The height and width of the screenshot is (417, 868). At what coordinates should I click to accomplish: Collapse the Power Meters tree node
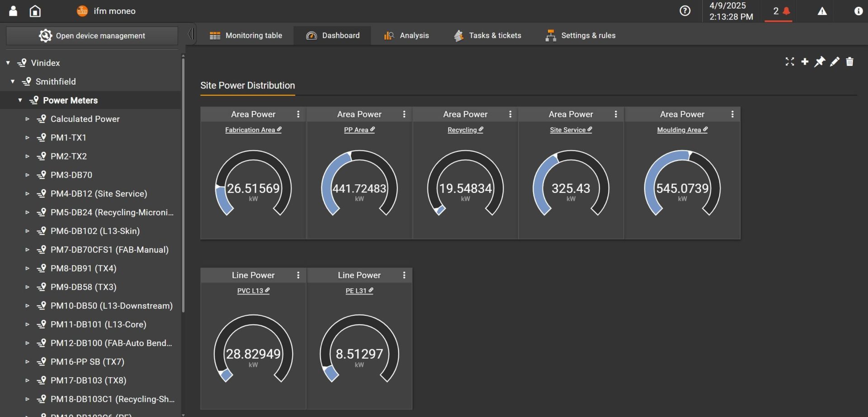coord(20,100)
